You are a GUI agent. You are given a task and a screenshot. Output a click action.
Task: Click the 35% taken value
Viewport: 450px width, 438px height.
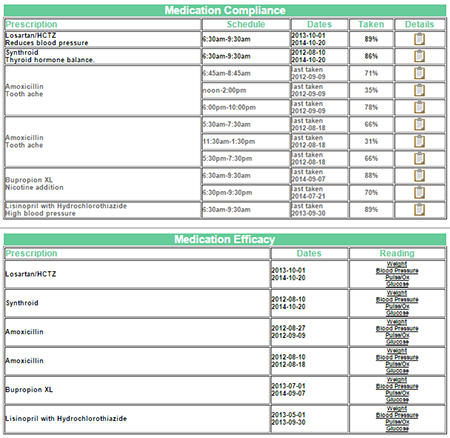pyautogui.click(x=371, y=90)
